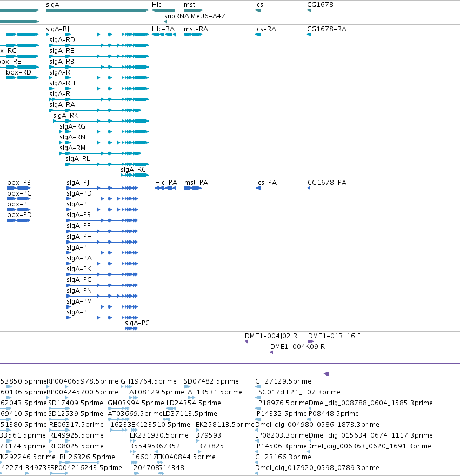The height and width of the screenshot is (476, 460).
Task: Click the slgA-RF transcript label
Action: tap(61, 72)
